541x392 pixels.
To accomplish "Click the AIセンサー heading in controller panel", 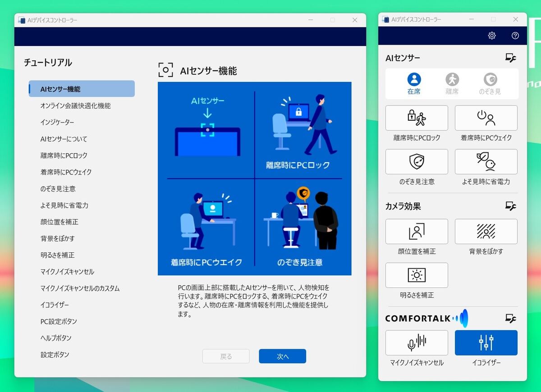I will 403,58.
